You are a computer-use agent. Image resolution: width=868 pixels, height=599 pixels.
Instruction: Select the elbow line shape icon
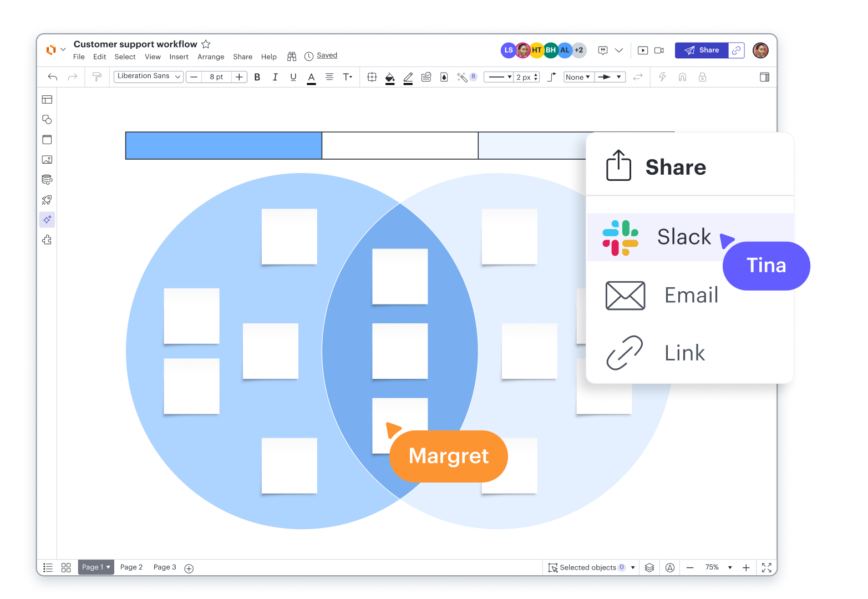coord(552,77)
